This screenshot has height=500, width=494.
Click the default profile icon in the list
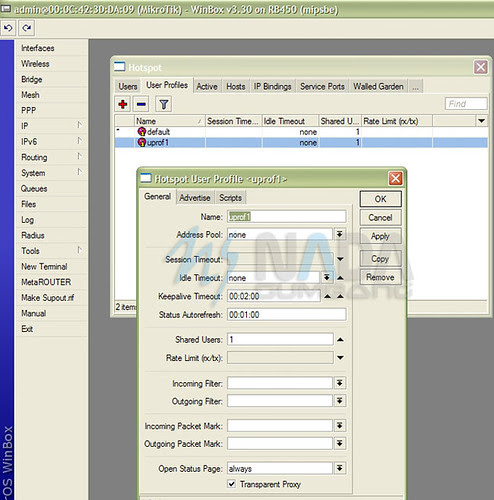142,132
